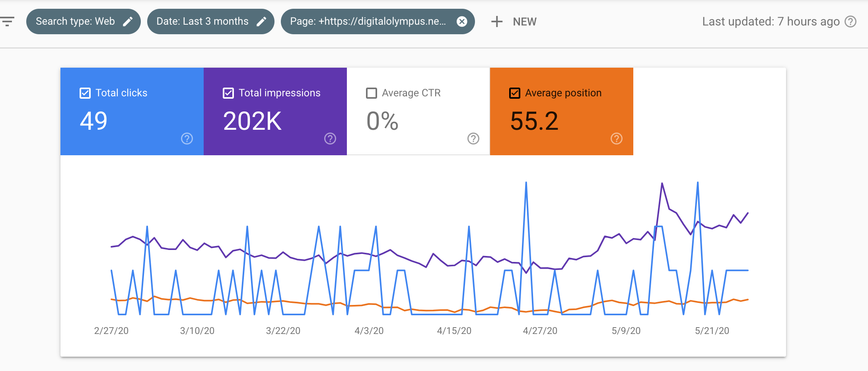The image size is (868, 371).
Task: Select the Total clicks 49 value
Action: click(x=94, y=121)
